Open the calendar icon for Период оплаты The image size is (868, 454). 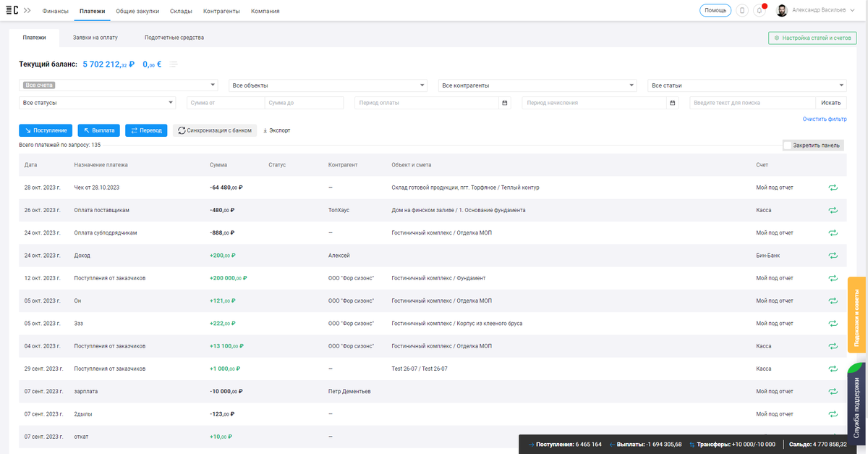pos(504,103)
